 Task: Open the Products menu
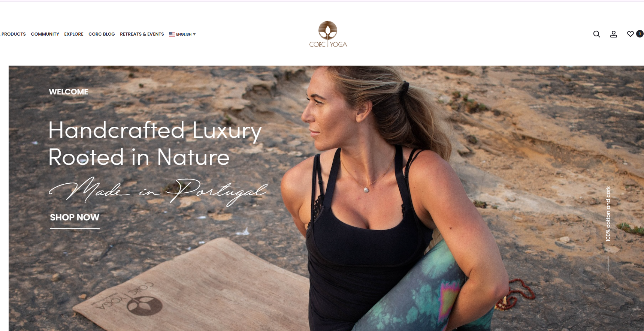[13, 34]
